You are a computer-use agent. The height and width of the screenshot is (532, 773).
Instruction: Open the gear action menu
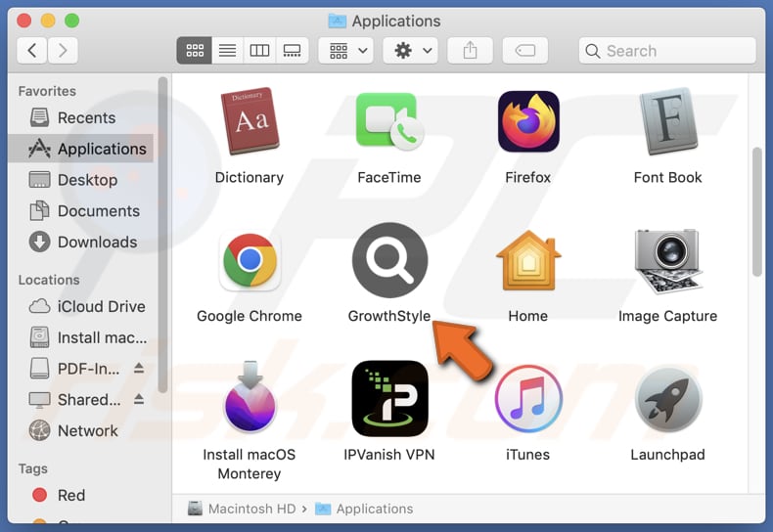pos(411,50)
